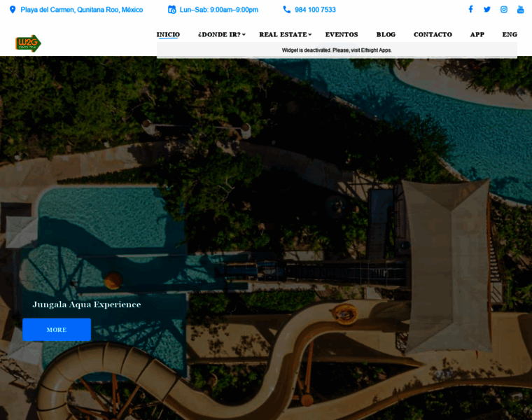Click the Lun–Sab opening hours text

coord(219,10)
